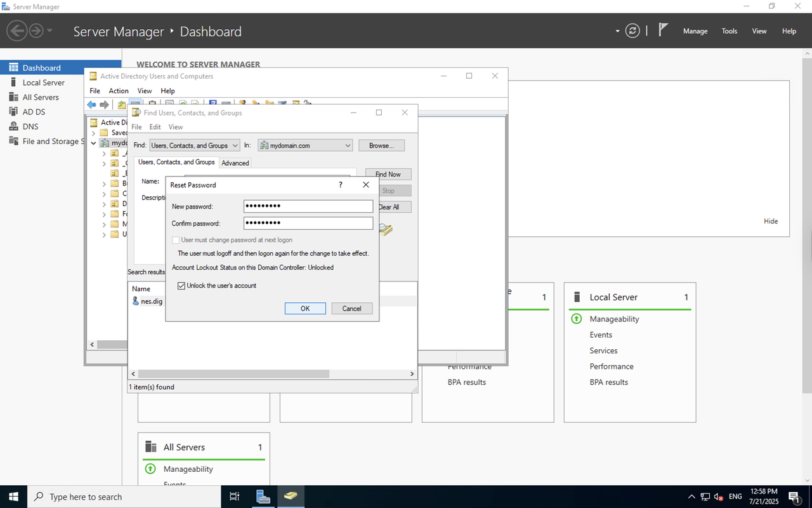Collapse the mydomain tree node

click(x=94, y=143)
